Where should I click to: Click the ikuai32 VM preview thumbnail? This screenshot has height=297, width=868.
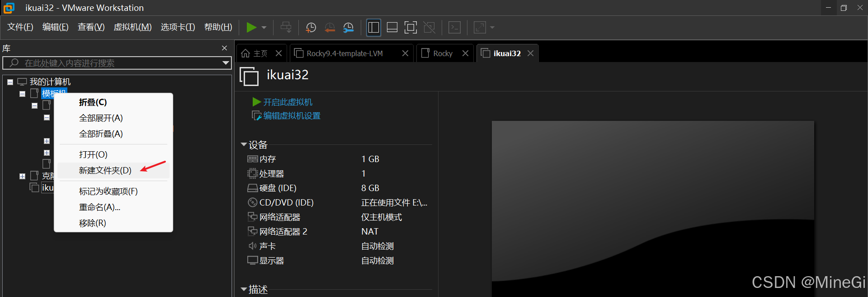(653, 208)
